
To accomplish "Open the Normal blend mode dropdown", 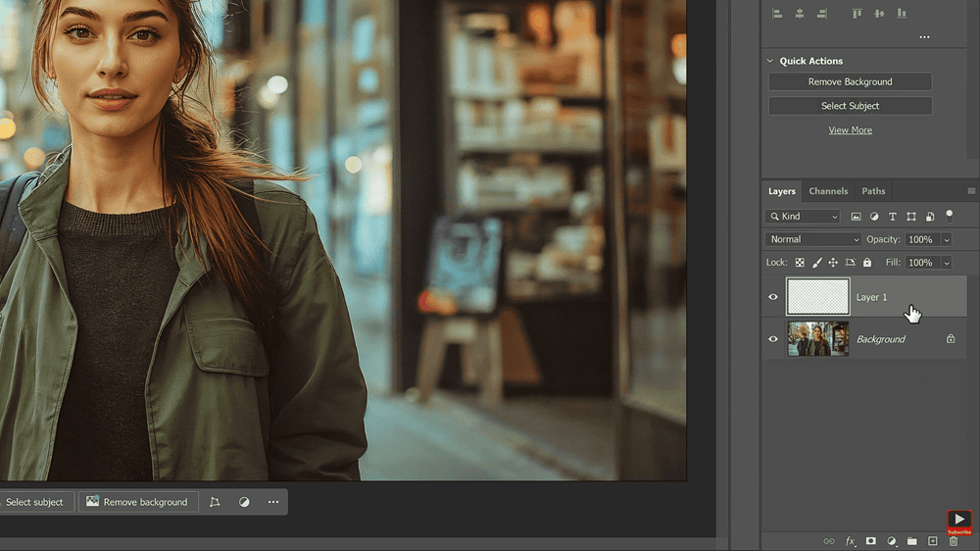I will 813,239.
